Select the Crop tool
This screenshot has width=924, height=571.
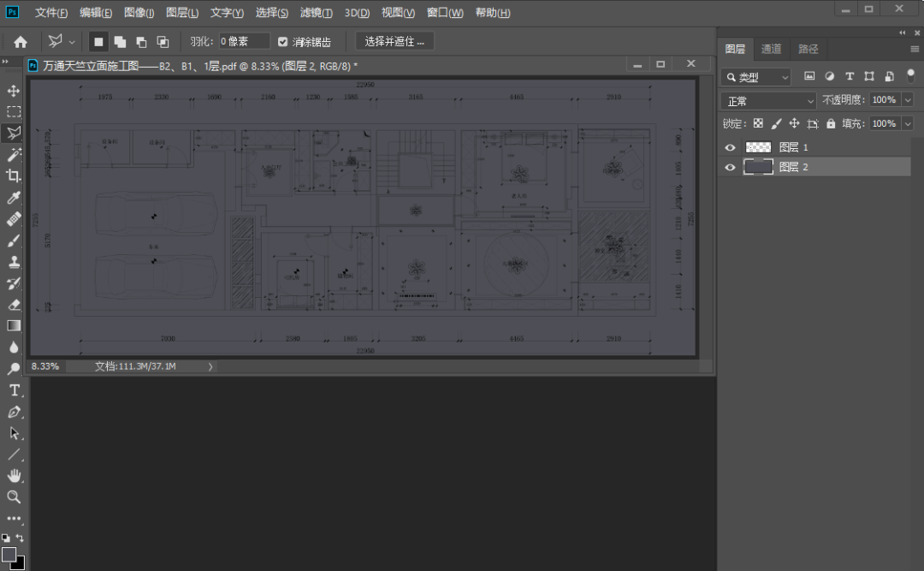(14, 175)
